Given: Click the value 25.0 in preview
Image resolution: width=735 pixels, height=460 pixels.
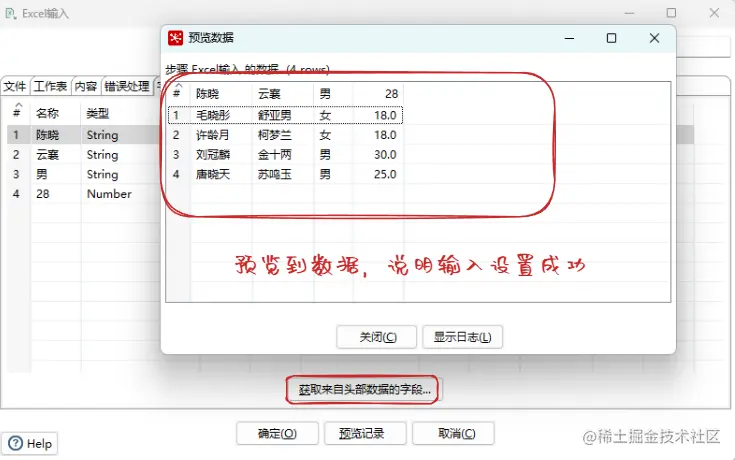Looking at the screenshot, I should (385, 174).
